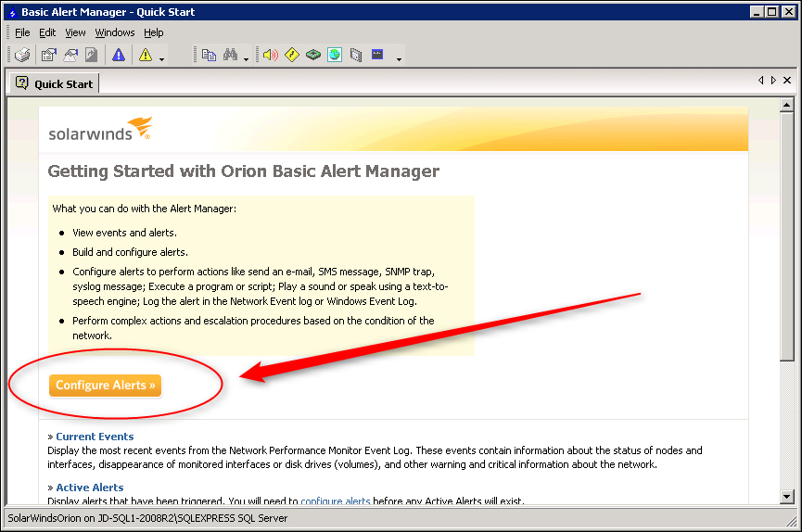
Task: Maximize the Basic Alert Manager window
Action: coord(772,12)
